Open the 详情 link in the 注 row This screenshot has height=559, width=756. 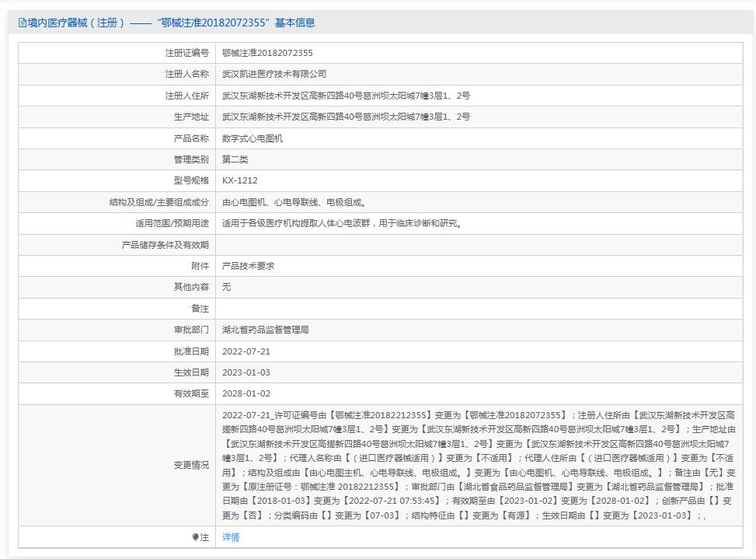pyautogui.click(x=231, y=537)
